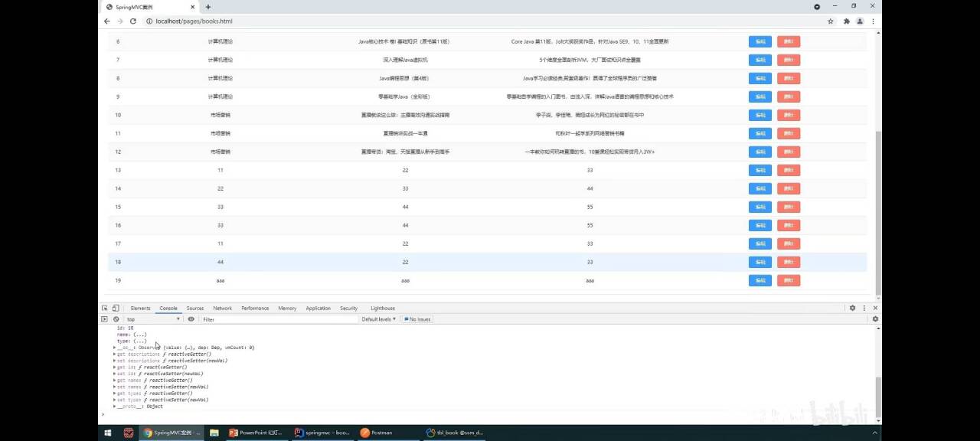Screen dimensions: 980x441
Task: Open the Application tab
Action: click(x=318, y=308)
